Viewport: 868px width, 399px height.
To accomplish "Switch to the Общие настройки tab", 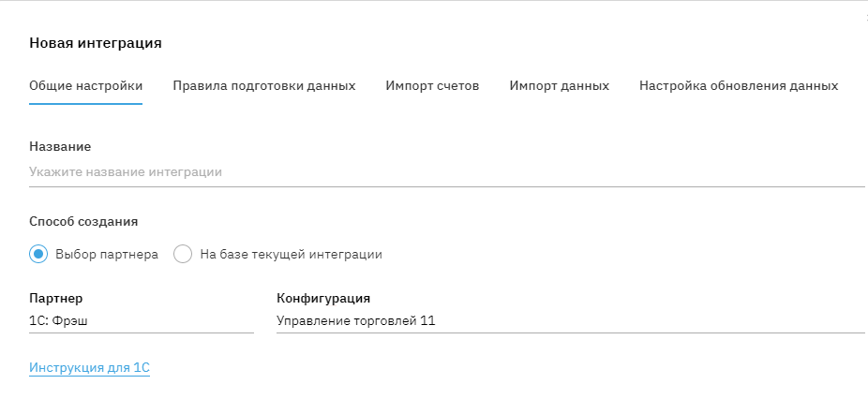I will (x=85, y=86).
